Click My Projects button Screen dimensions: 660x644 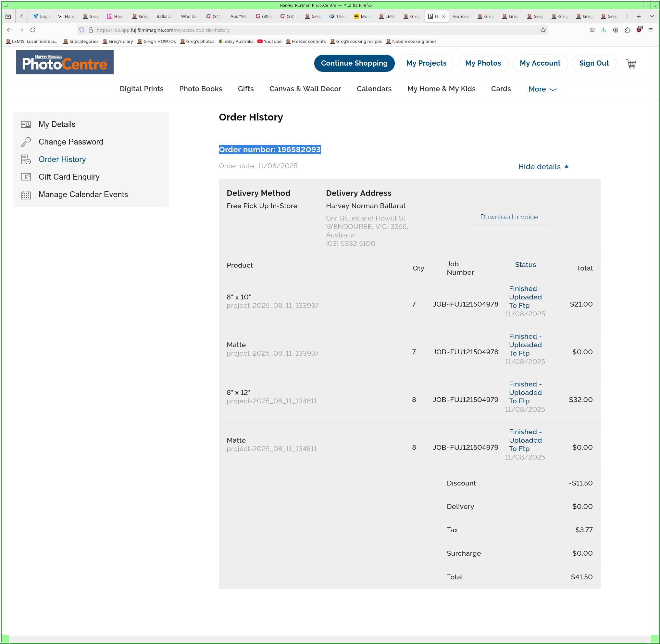click(426, 63)
